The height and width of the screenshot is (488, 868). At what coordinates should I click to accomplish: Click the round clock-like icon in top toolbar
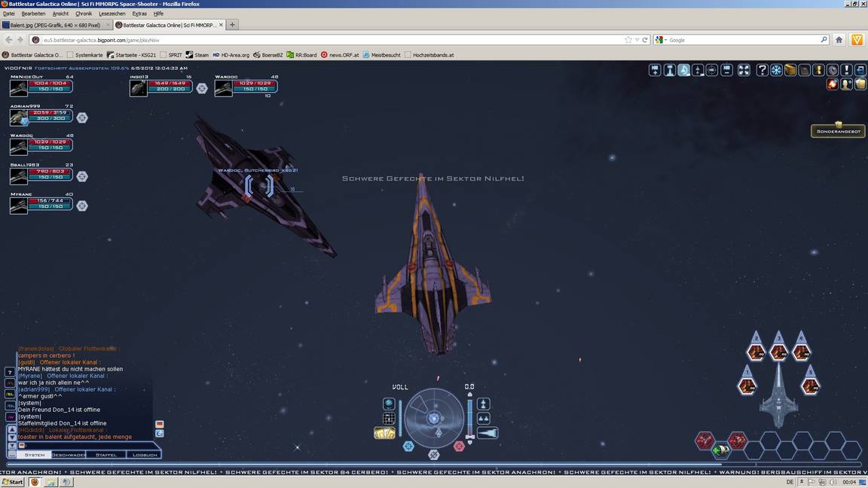pyautogui.click(x=833, y=70)
